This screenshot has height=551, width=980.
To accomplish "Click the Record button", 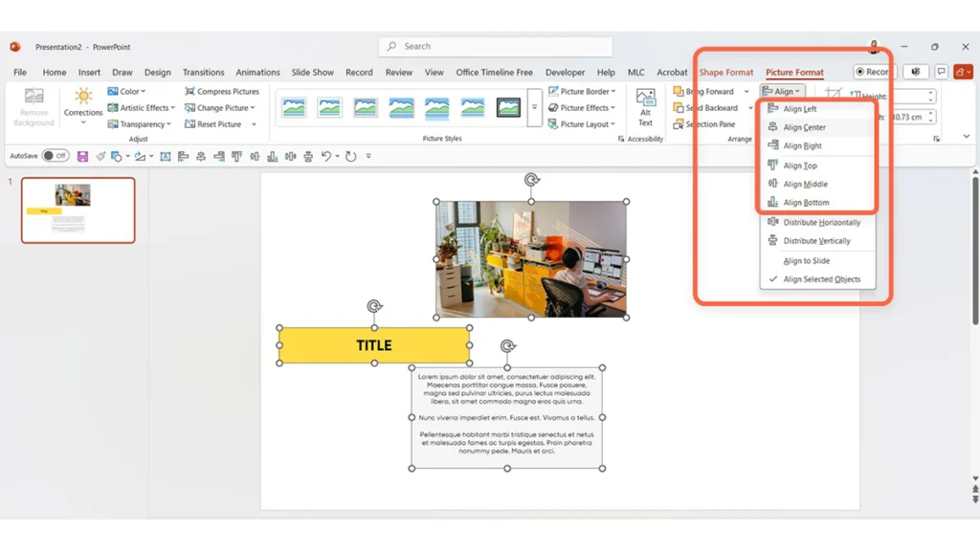I will coord(873,72).
